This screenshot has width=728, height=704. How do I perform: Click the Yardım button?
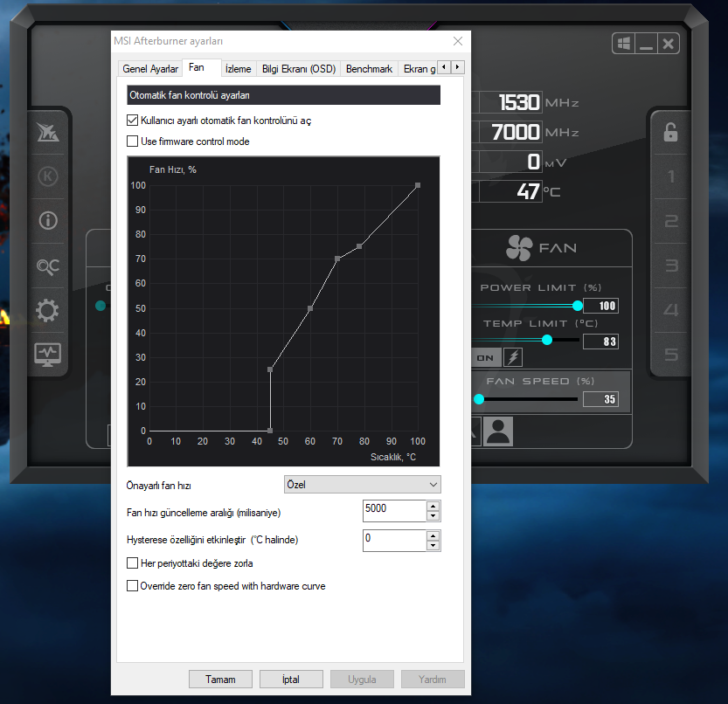pyautogui.click(x=433, y=679)
